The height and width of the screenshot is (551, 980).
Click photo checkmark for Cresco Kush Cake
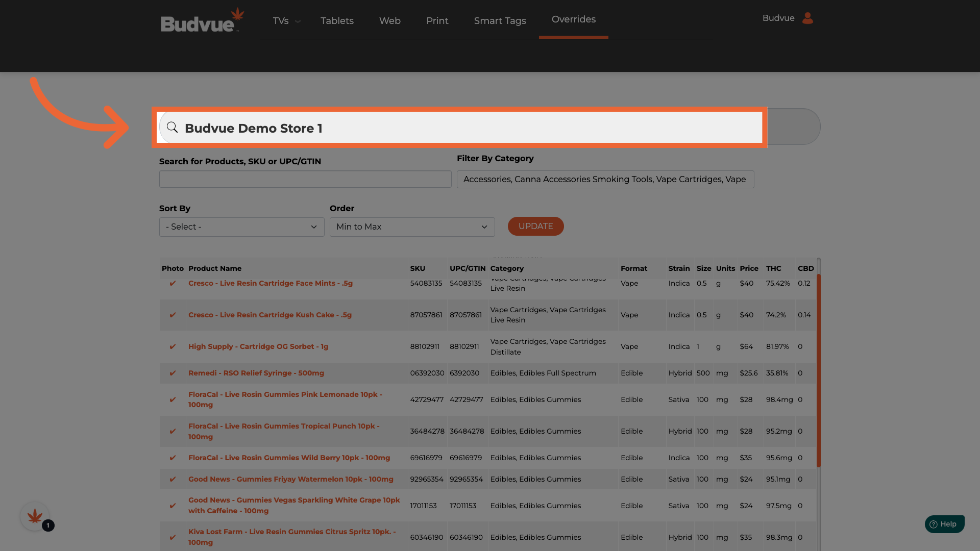point(173,315)
